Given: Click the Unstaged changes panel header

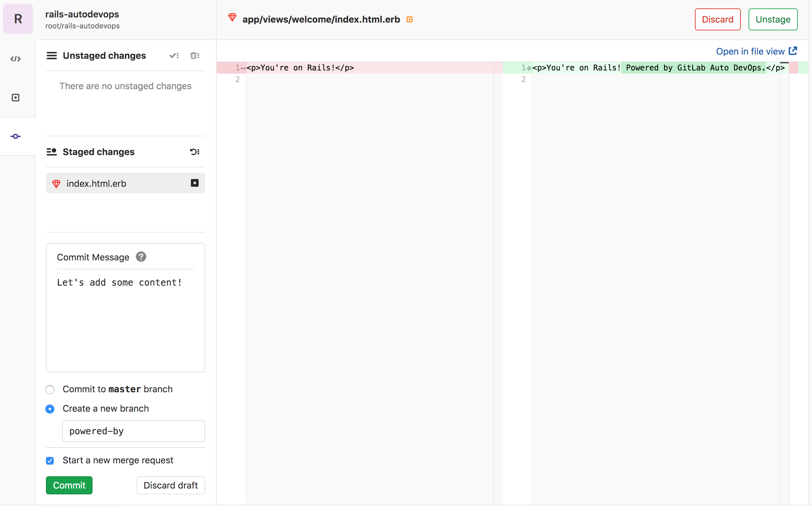Looking at the screenshot, I should click(x=104, y=55).
